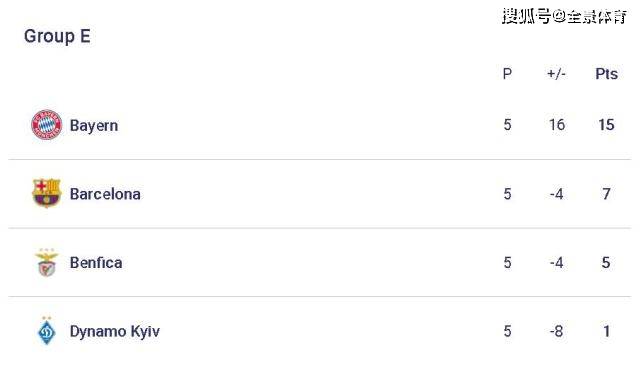The height and width of the screenshot is (372, 641).
Task: Click Barcelona's 7 points value
Action: coord(606,193)
